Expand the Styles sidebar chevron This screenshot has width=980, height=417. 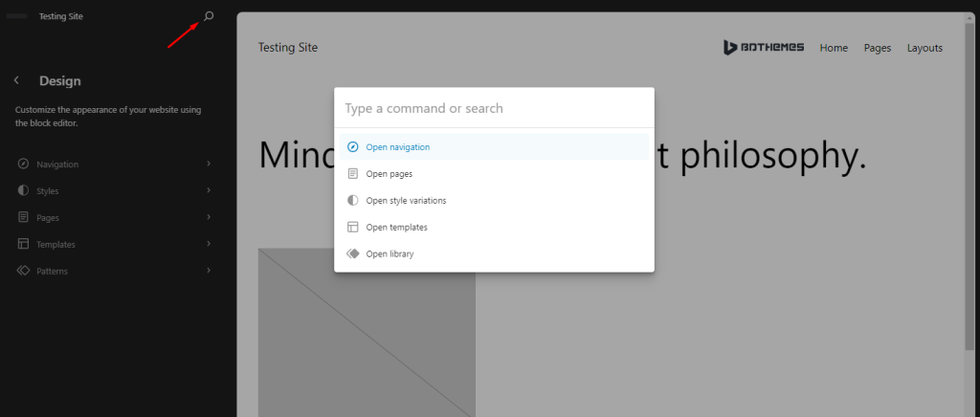coord(209,191)
